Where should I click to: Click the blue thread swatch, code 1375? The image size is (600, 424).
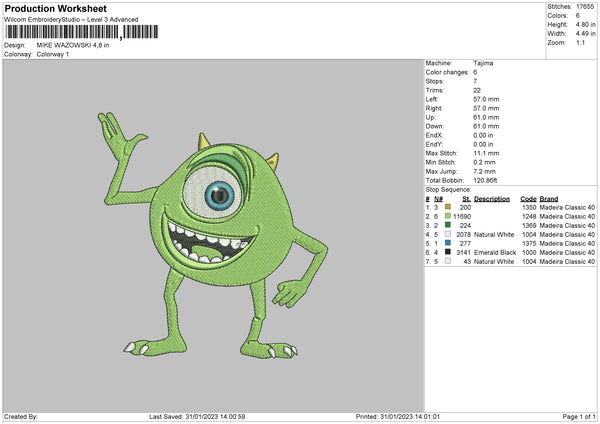pos(448,243)
